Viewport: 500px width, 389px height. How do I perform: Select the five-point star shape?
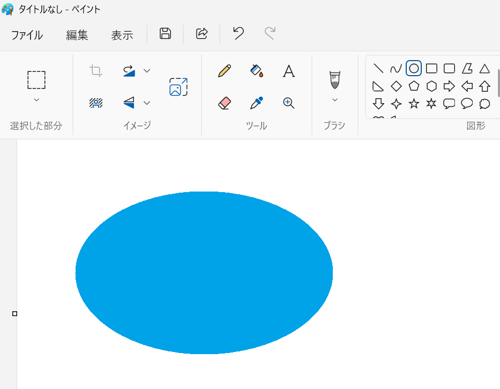click(x=414, y=104)
